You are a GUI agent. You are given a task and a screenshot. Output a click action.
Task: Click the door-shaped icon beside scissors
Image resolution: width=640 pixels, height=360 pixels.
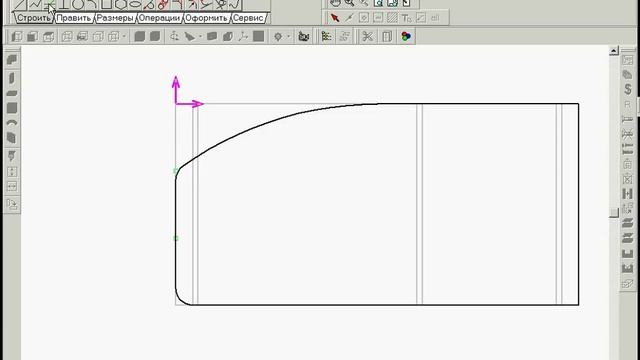point(387,36)
